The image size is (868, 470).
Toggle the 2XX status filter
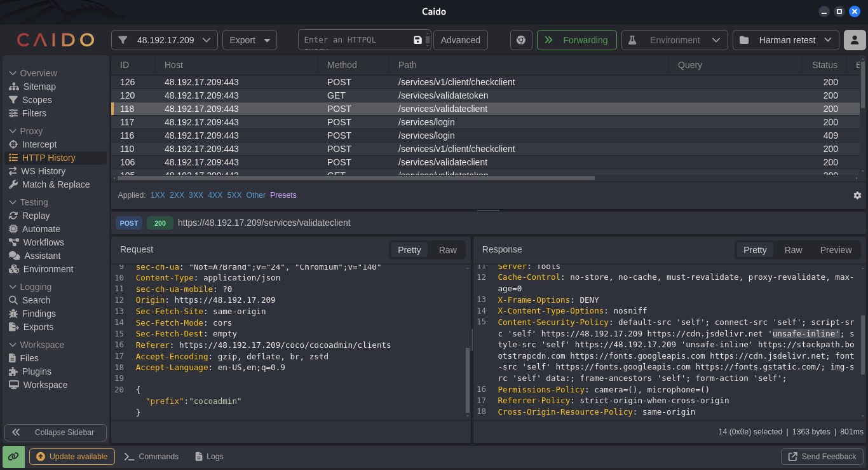(177, 195)
